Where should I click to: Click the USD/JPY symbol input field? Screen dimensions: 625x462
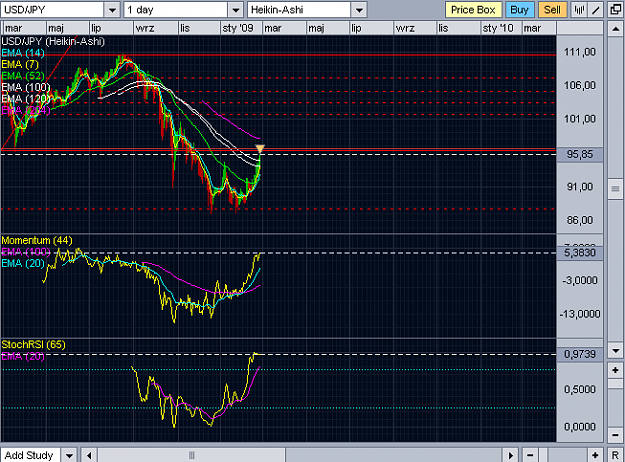(x=53, y=10)
